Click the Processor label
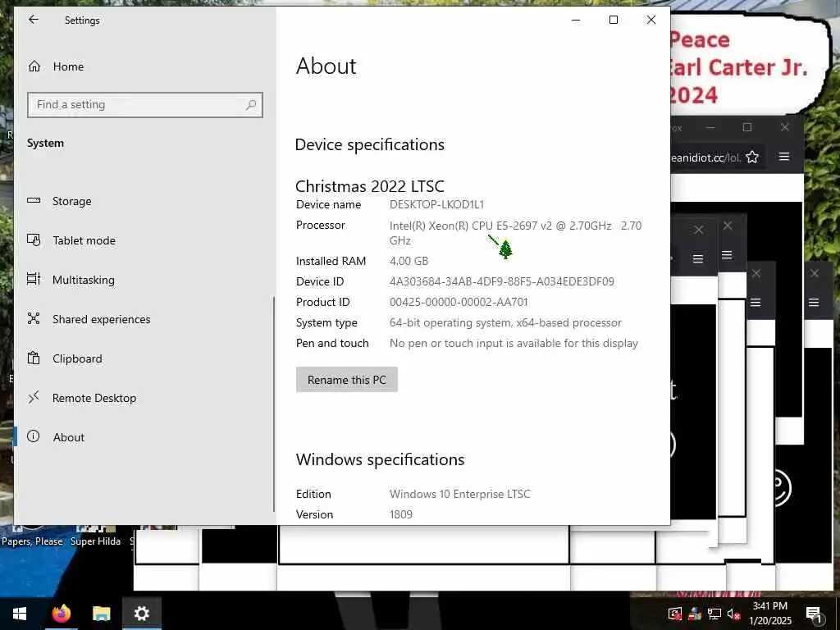This screenshot has width=840, height=630. (x=321, y=225)
